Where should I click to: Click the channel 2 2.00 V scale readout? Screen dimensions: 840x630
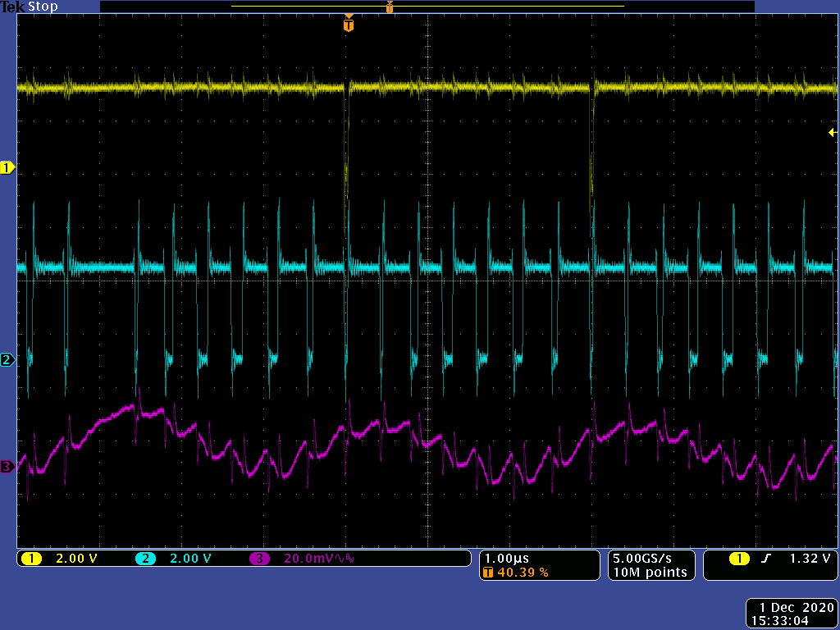tap(190, 559)
